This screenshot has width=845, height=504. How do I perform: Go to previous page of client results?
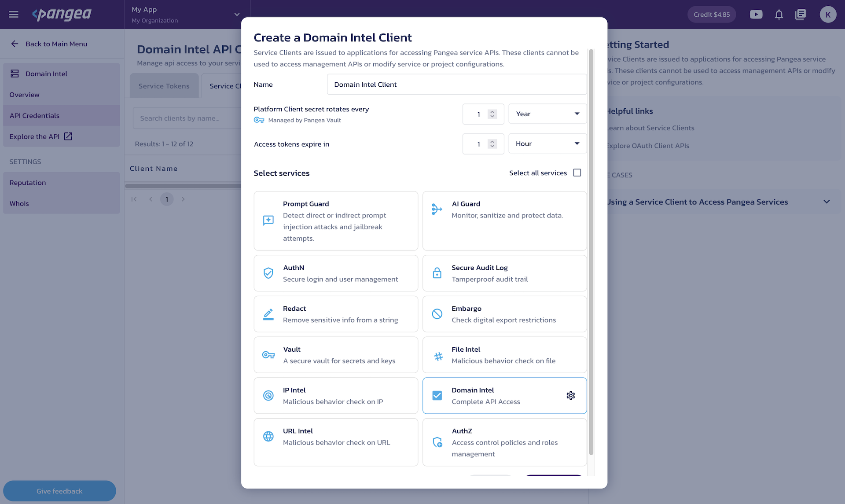pos(151,199)
